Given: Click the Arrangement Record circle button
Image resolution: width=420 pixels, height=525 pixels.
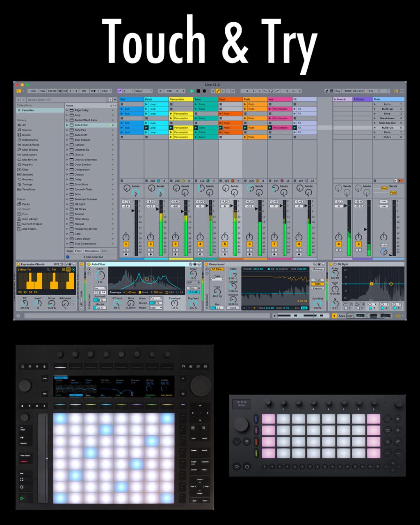Looking at the screenshot, I should click(x=204, y=91).
